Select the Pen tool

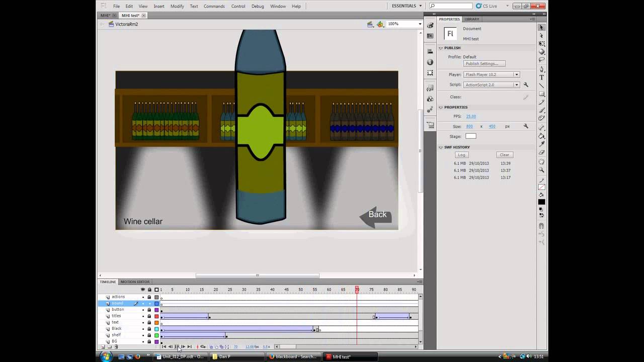541,69
